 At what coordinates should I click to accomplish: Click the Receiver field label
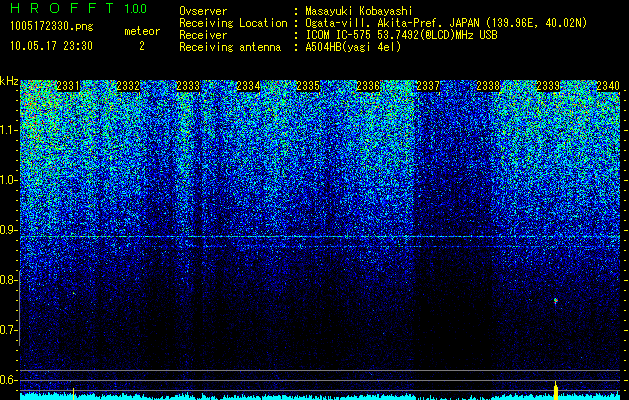[x=203, y=35]
